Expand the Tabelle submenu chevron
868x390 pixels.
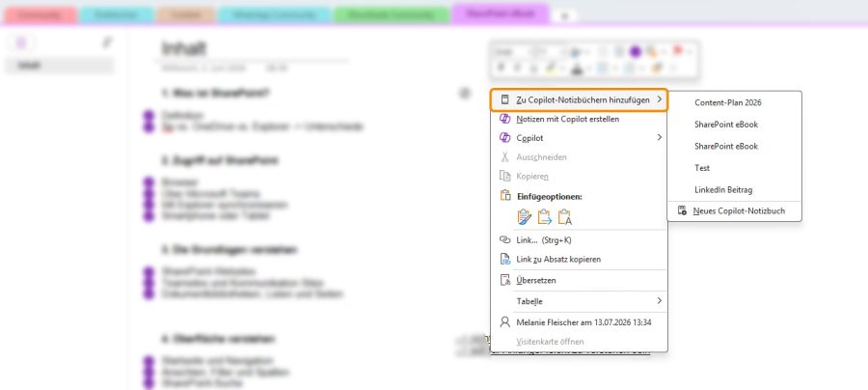(x=659, y=301)
